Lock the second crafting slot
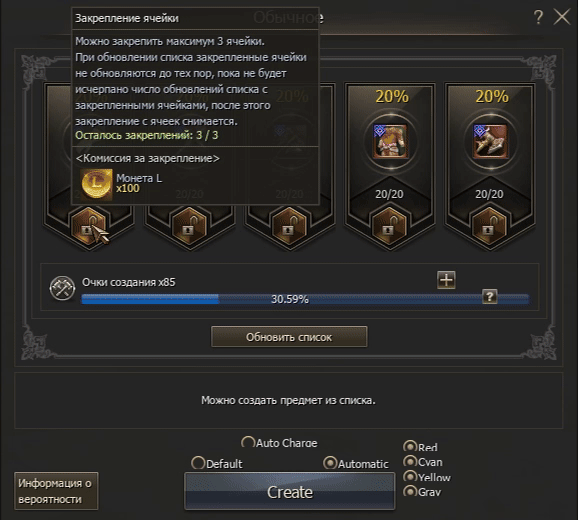 coord(189,226)
